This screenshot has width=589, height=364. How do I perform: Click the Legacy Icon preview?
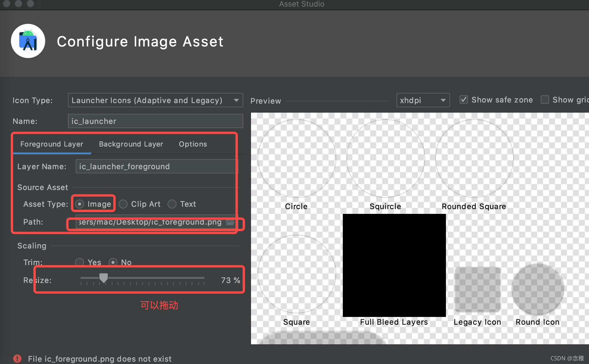[x=478, y=290]
